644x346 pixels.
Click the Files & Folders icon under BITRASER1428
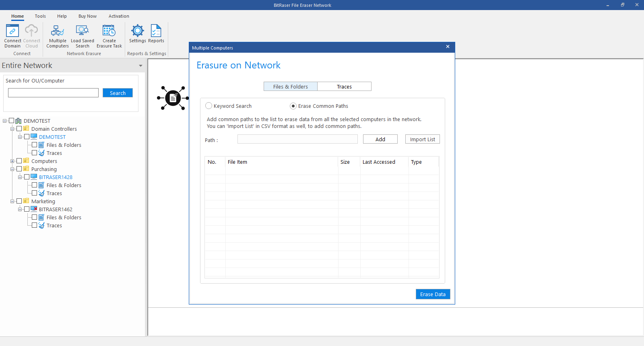click(x=41, y=185)
